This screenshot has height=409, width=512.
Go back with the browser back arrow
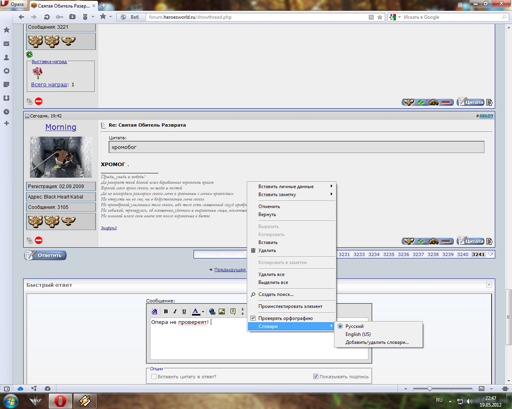click(x=21, y=17)
